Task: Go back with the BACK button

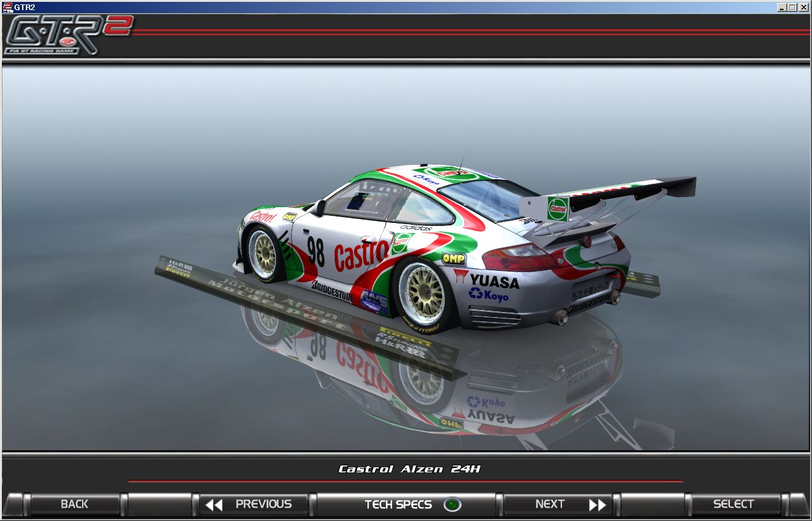Action: (x=75, y=504)
